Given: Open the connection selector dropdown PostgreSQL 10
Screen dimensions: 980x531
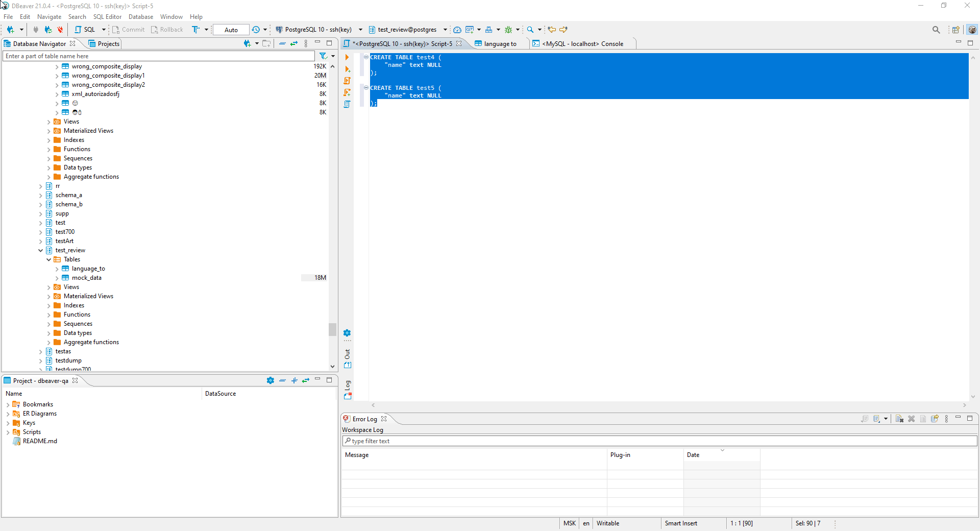Looking at the screenshot, I should [x=360, y=30].
